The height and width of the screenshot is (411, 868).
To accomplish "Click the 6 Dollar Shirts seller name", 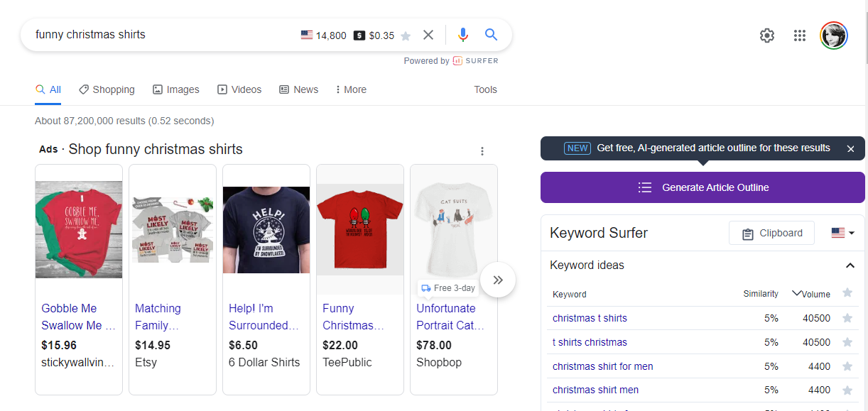I will [264, 362].
